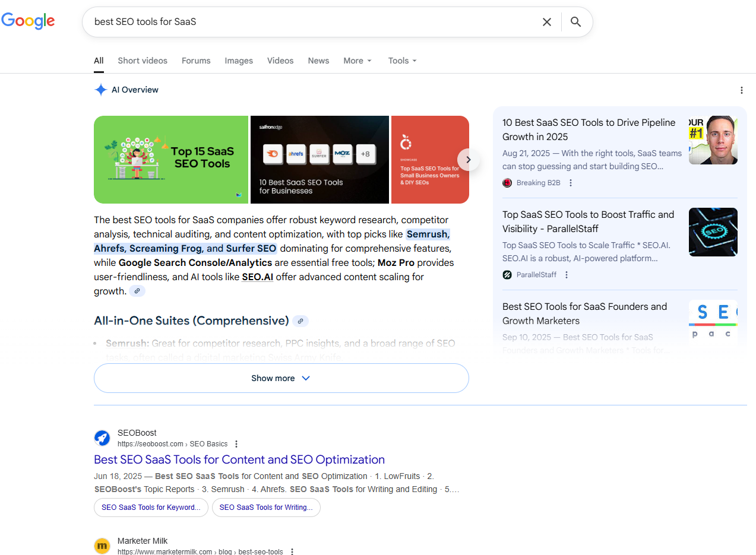Click the All-in-One Suites (Comprehensive) heading
Image resolution: width=756 pixels, height=555 pixels.
pyautogui.click(x=191, y=321)
